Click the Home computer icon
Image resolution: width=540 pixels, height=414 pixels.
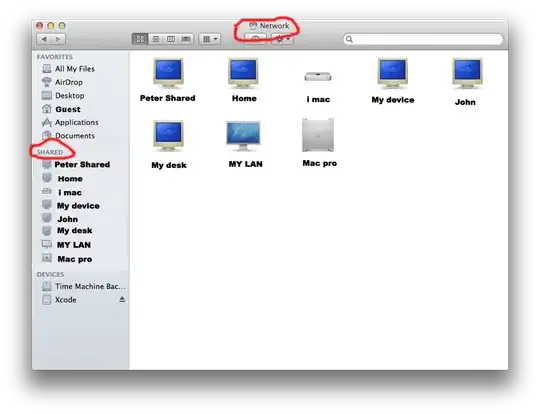coord(243,73)
